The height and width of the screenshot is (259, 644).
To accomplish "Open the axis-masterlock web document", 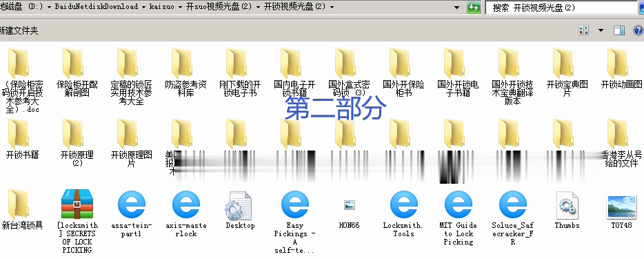I will click(x=186, y=204).
